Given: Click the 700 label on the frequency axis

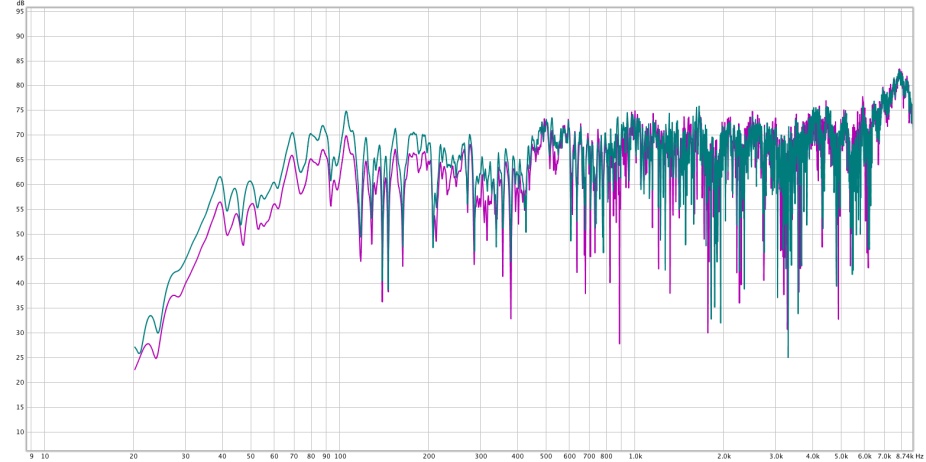Looking at the screenshot, I should [589, 456].
